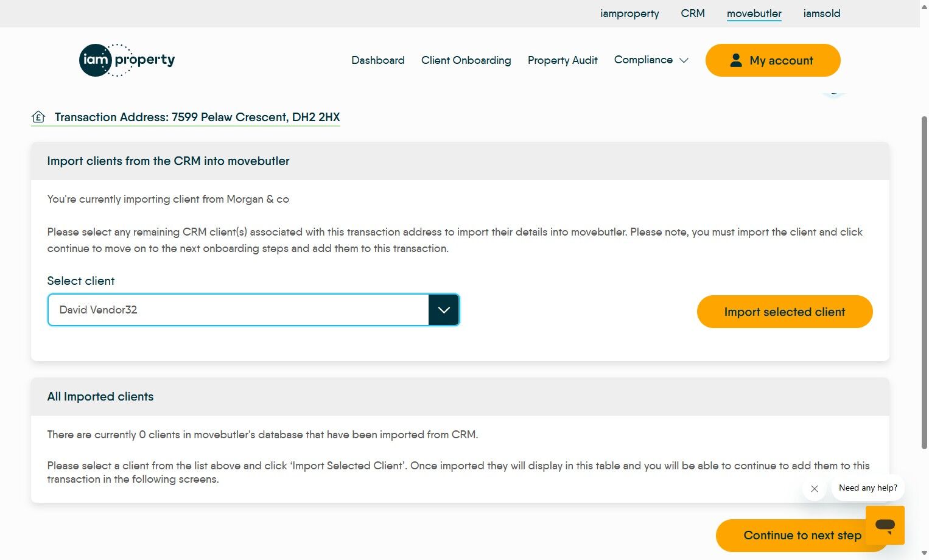
Task: Click the My account button
Action: click(x=773, y=60)
